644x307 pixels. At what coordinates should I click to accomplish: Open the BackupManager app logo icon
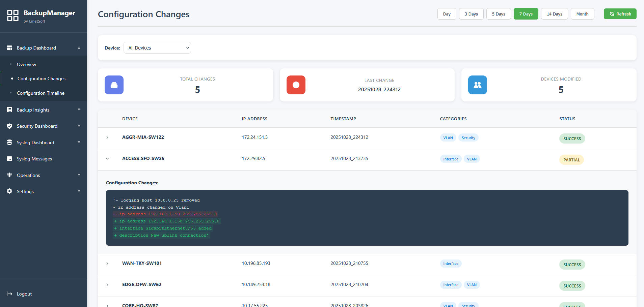click(13, 16)
